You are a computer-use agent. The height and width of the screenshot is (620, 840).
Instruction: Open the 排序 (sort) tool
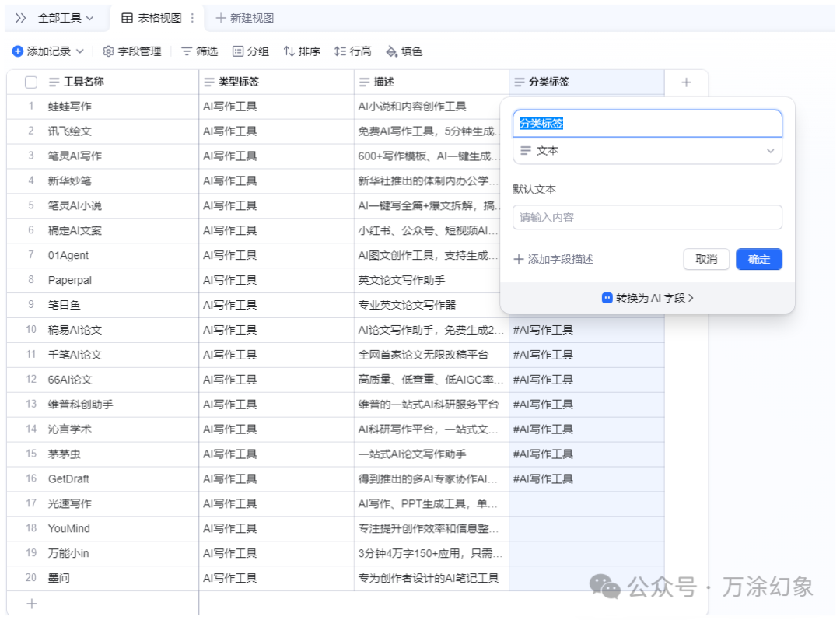click(x=302, y=51)
